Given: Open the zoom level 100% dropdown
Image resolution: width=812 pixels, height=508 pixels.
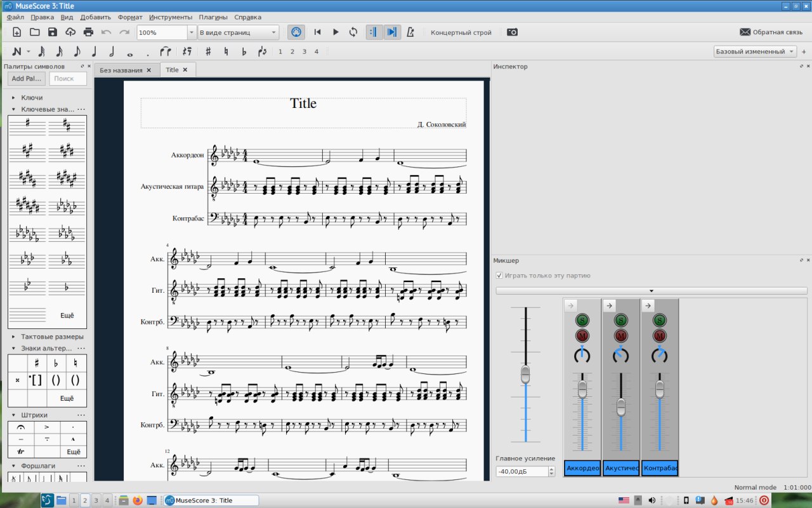Looking at the screenshot, I should [192, 32].
